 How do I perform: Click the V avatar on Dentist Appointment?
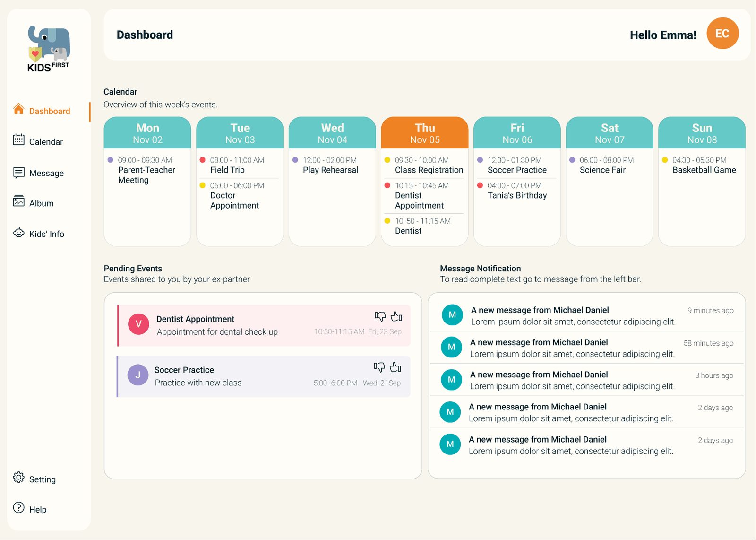coord(138,324)
